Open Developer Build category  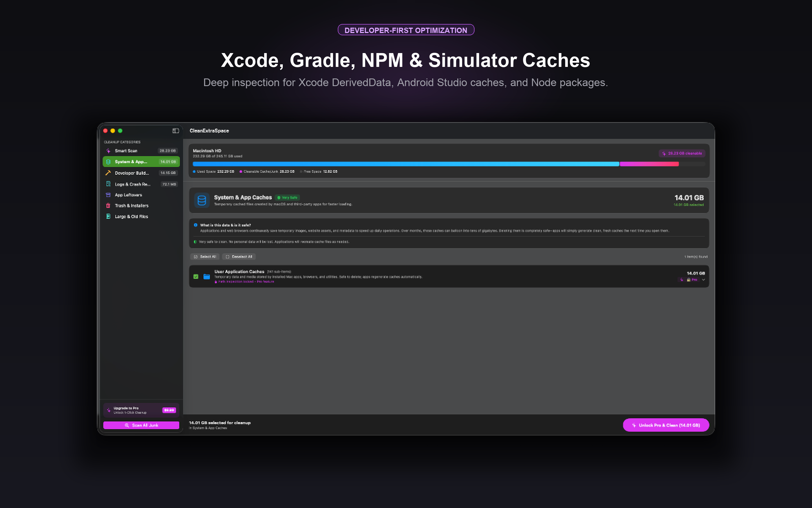pos(141,173)
